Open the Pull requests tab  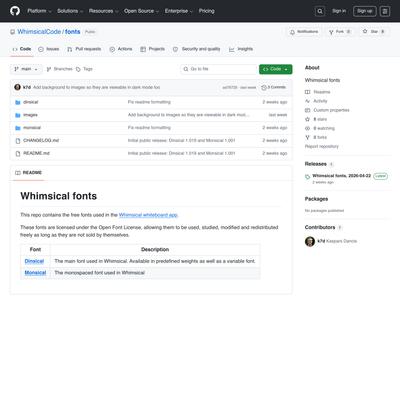(84, 49)
